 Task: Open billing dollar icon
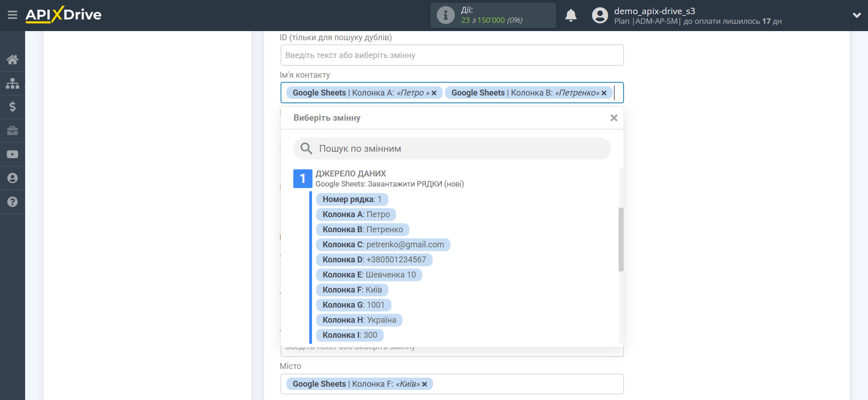coord(12,107)
